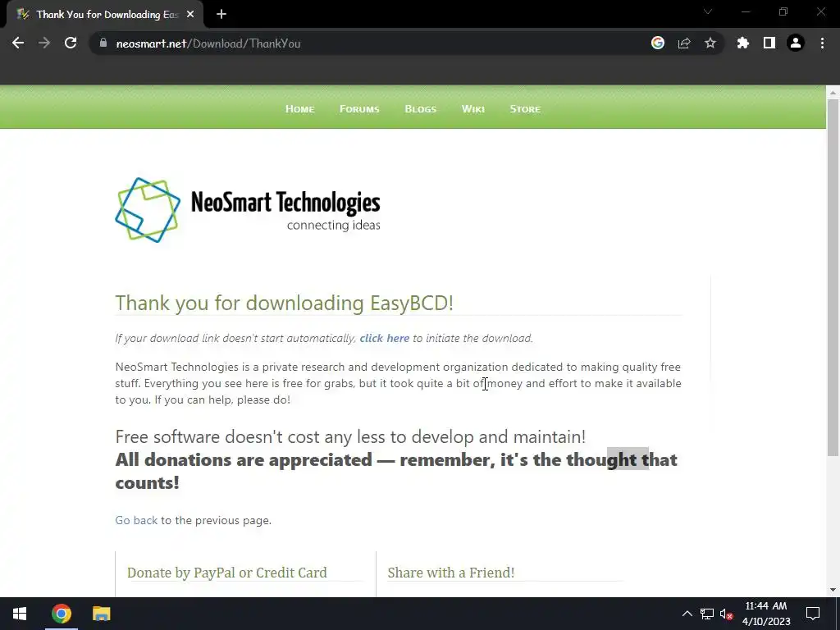This screenshot has height=630, width=840.
Task: Click the scrollbar up arrow
Action: (833, 92)
